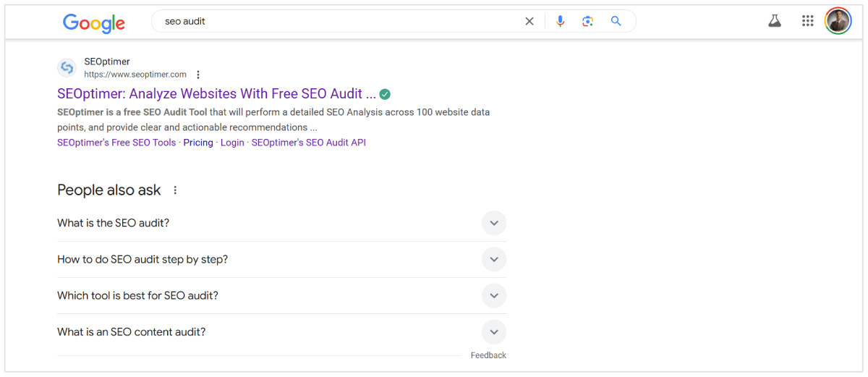The width and height of the screenshot is (868, 377).
Task: Expand "What is an SEO content audit?"
Action: coord(494,332)
